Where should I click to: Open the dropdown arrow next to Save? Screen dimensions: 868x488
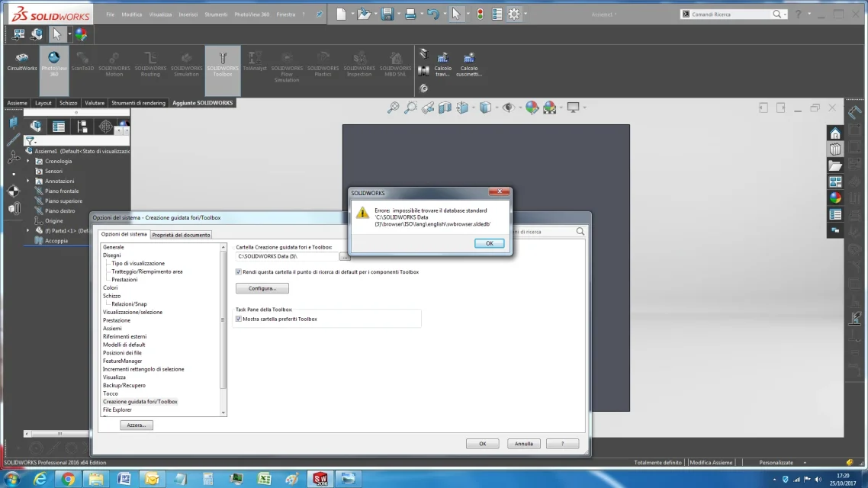click(398, 14)
